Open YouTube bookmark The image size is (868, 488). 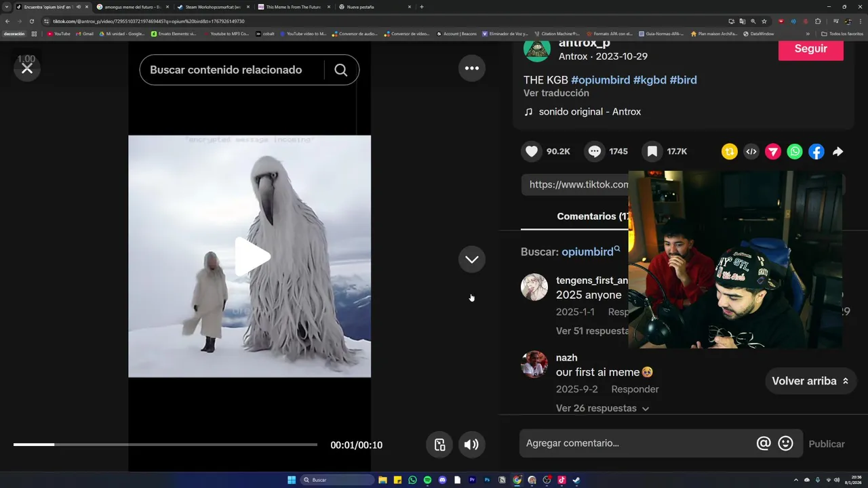click(59, 33)
